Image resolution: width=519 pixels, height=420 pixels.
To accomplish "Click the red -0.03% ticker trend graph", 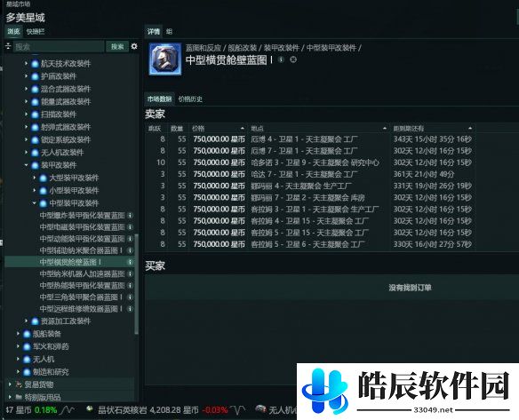I will pos(238,410).
